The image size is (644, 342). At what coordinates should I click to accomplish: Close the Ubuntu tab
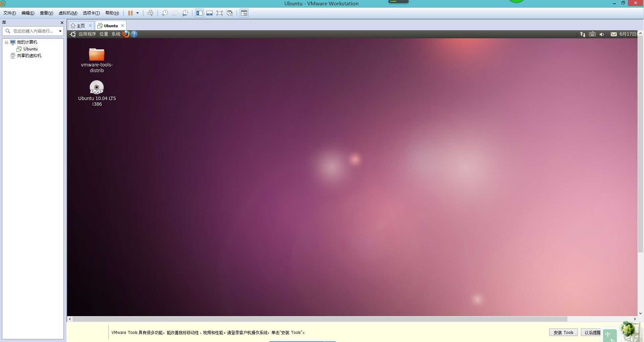(123, 26)
